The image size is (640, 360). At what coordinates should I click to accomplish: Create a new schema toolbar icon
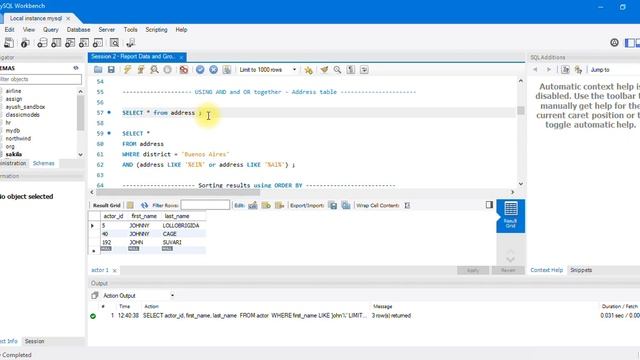coord(42,43)
